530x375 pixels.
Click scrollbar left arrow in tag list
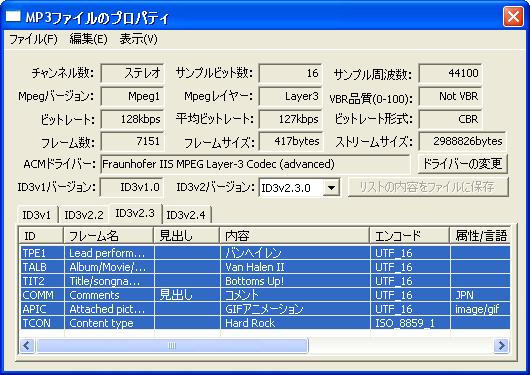pos(27,346)
